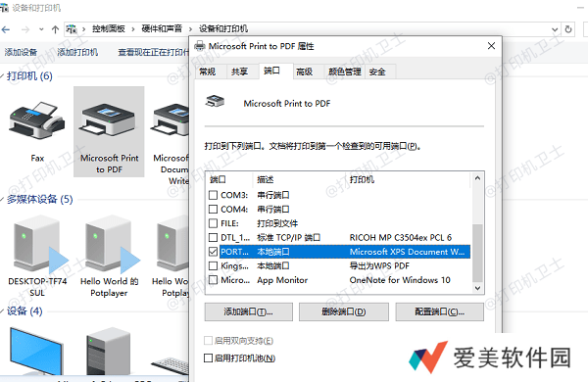The image size is (588, 382).
Task: Open the recent locations dropdown arrow
Action: tap(41, 29)
